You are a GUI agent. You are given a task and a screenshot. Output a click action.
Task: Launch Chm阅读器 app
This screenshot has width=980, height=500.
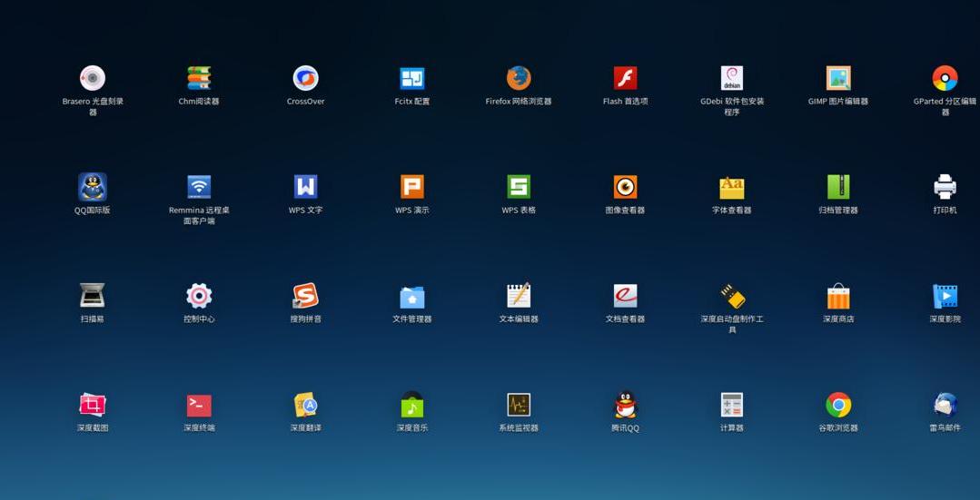click(x=199, y=78)
